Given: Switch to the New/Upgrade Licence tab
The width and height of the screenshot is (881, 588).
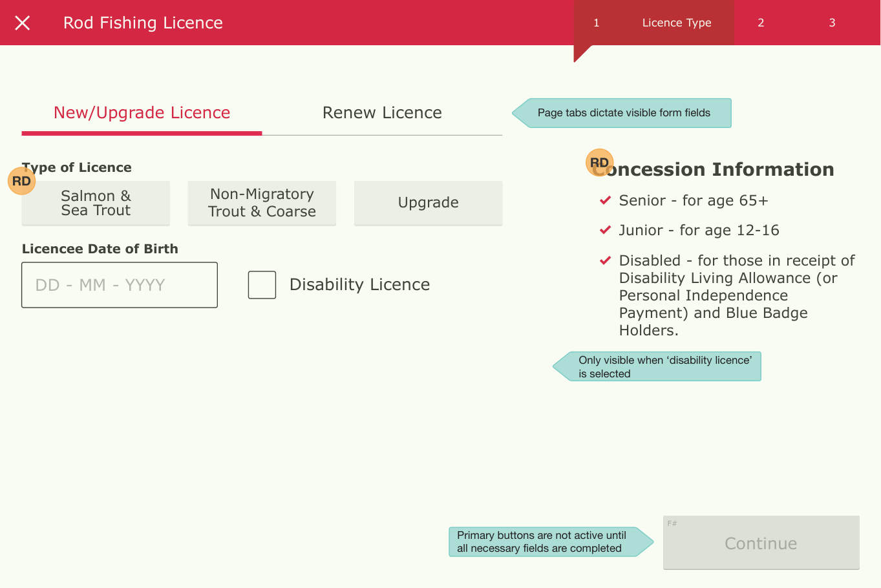Looking at the screenshot, I should [x=142, y=113].
